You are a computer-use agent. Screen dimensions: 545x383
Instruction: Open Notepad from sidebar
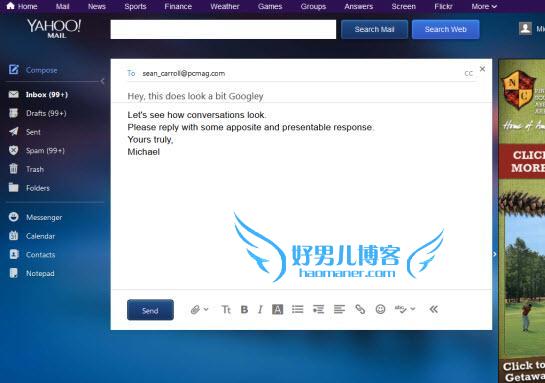(40, 274)
